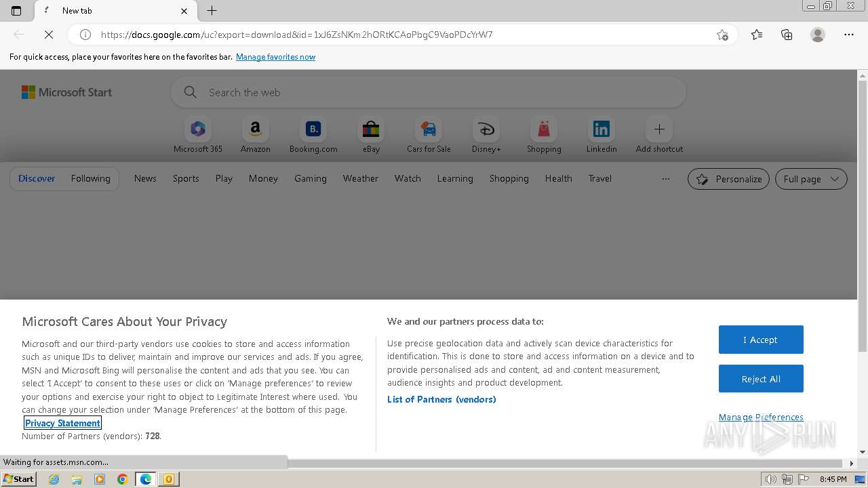The height and width of the screenshot is (488, 868).
Task: Open Manage Preferences link
Action: 761,417
